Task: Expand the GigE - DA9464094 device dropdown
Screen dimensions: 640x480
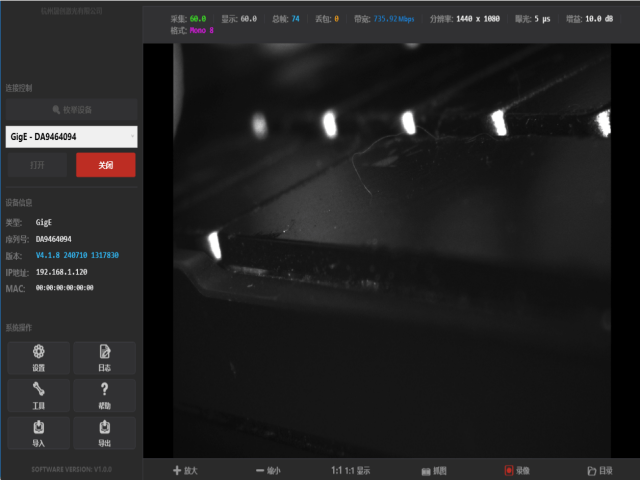Action: [70, 136]
